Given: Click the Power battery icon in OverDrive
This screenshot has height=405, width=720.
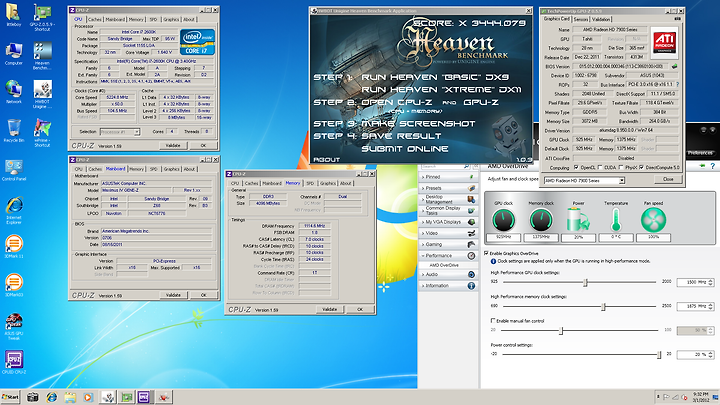Looking at the screenshot, I should 578,220.
